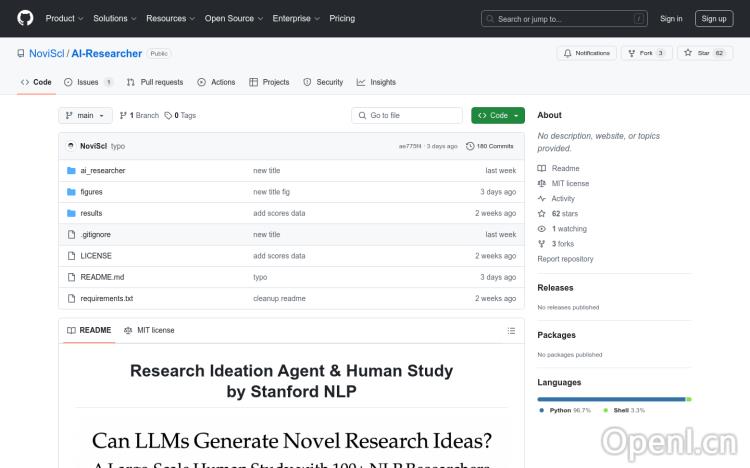Screen dimensions: 750x468
Task: Star the AI-Researcher repository
Action: click(x=704, y=53)
